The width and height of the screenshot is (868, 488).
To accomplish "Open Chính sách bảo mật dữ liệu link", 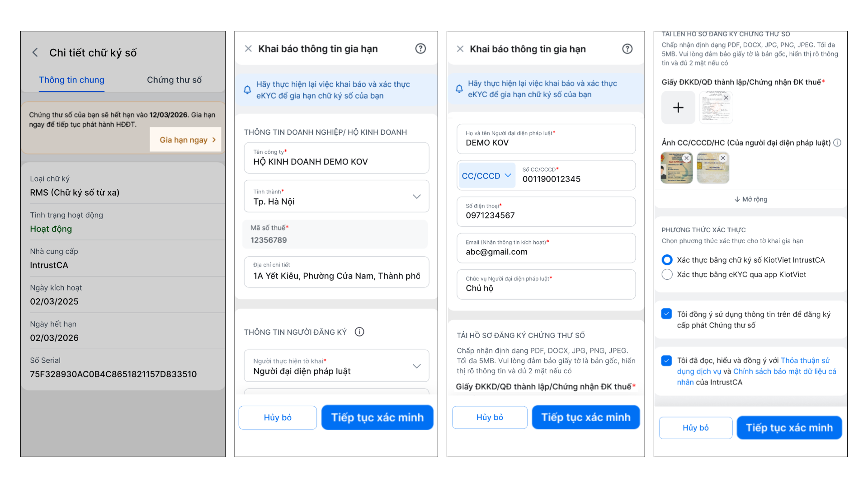I will pos(784,371).
